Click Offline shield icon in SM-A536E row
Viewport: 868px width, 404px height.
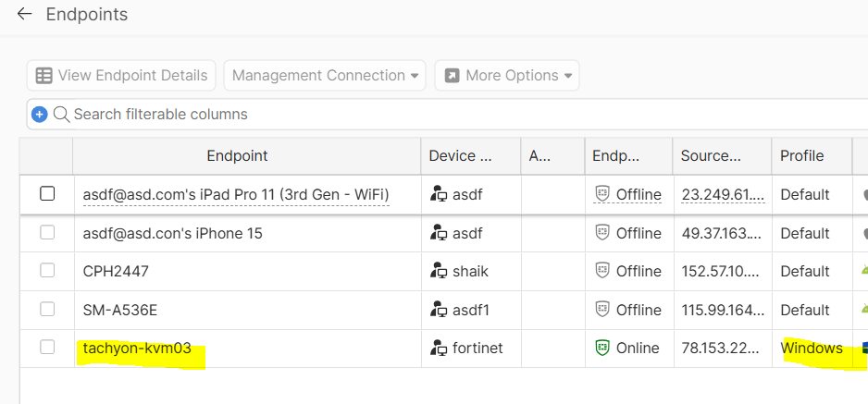coord(602,310)
